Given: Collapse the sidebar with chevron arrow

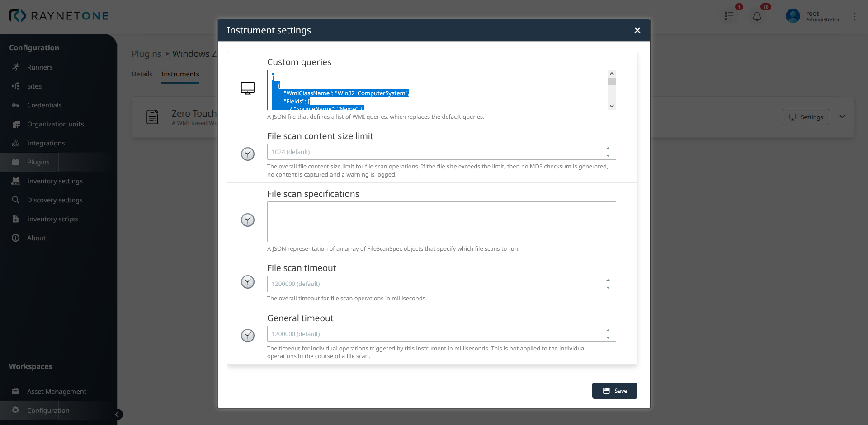Looking at the screenshot, I should 117,414.
